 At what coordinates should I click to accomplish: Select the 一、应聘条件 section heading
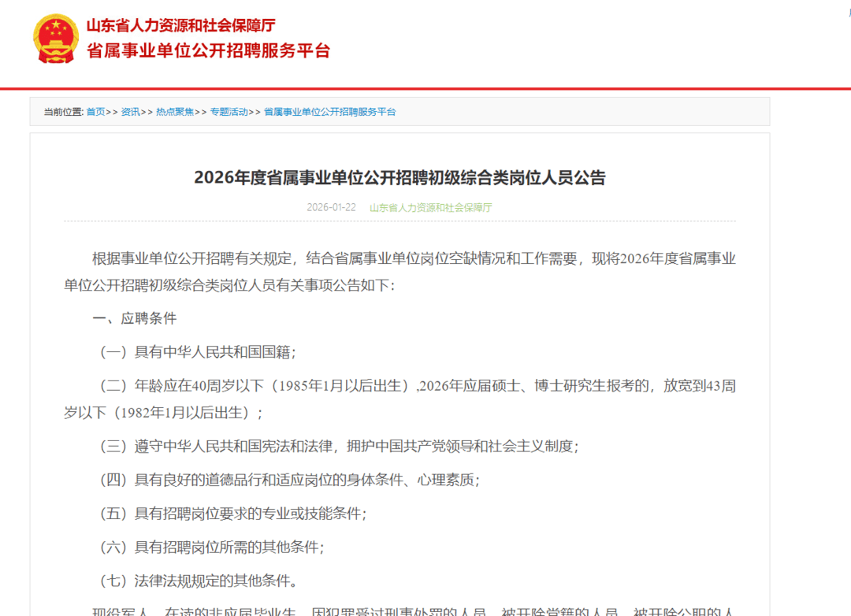point(135,318)
